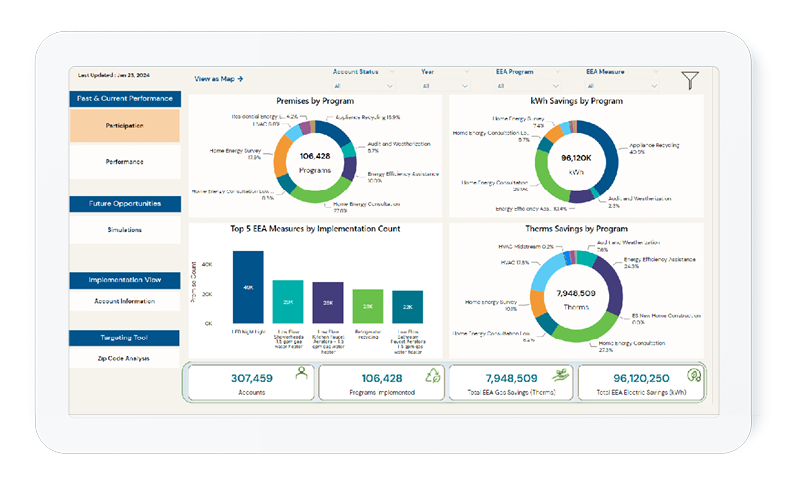800x485 pixels.
Task: Click the Refrigerator recycling bar in chart
Action: [367, 306]
